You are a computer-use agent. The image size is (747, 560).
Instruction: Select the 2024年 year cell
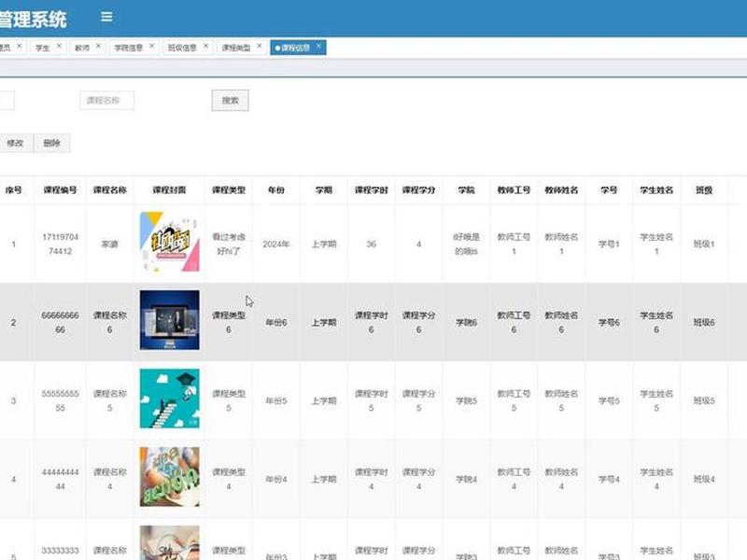pos(276,244)
